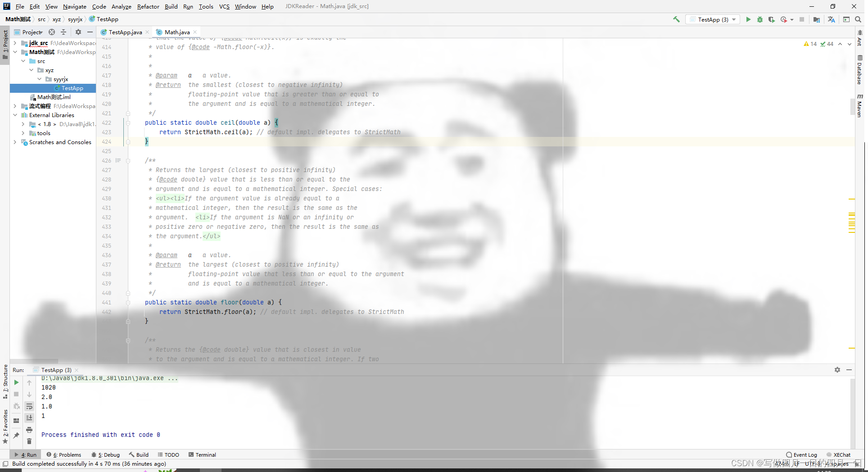Screen dimensions: 868x472
Task: Click the Up the Stack Trace arrow
Action: pyautogui.click(x=29, y=383)
